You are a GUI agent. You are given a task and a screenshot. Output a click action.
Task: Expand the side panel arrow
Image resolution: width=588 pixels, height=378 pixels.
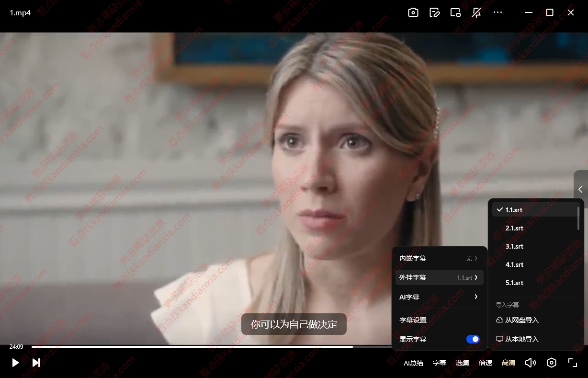pyautogui.click(x=580, y=189)
